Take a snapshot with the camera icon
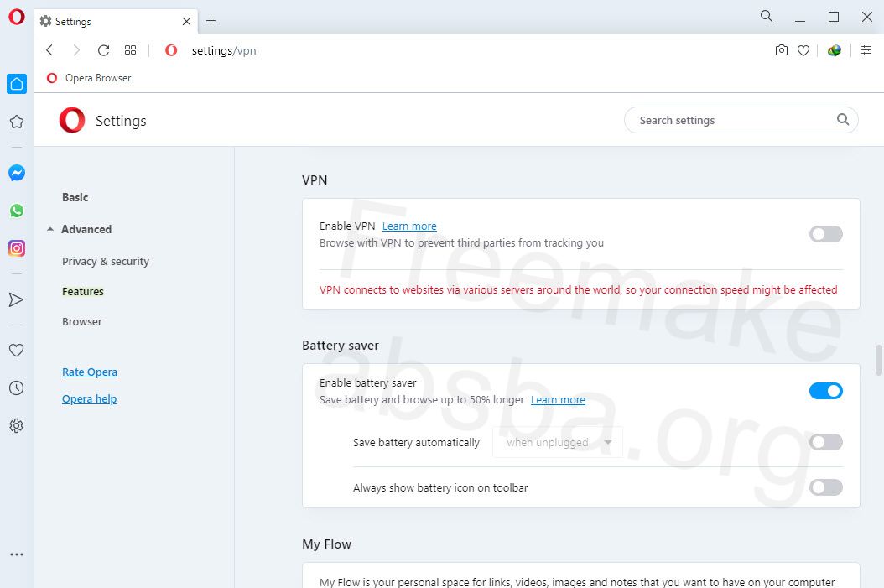The image size is (884, 588). 782,50
